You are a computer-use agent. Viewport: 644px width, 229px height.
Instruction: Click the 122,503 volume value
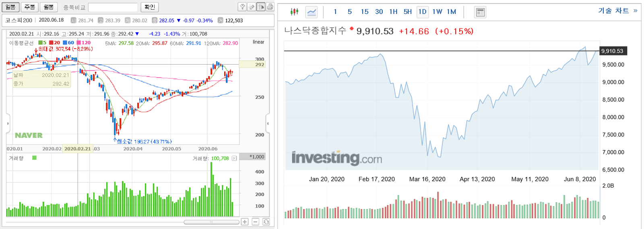(x=233, y=20)
